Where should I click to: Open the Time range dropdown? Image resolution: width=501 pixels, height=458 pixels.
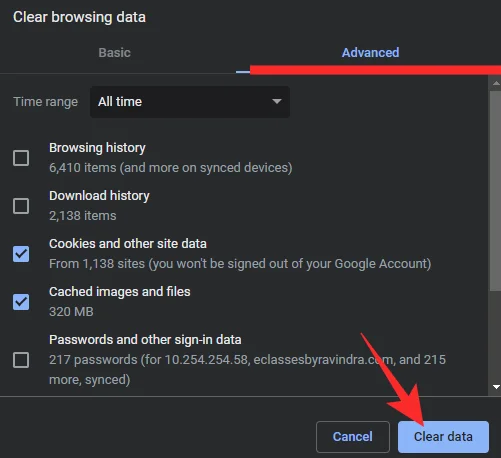click(x=190, y=102)
